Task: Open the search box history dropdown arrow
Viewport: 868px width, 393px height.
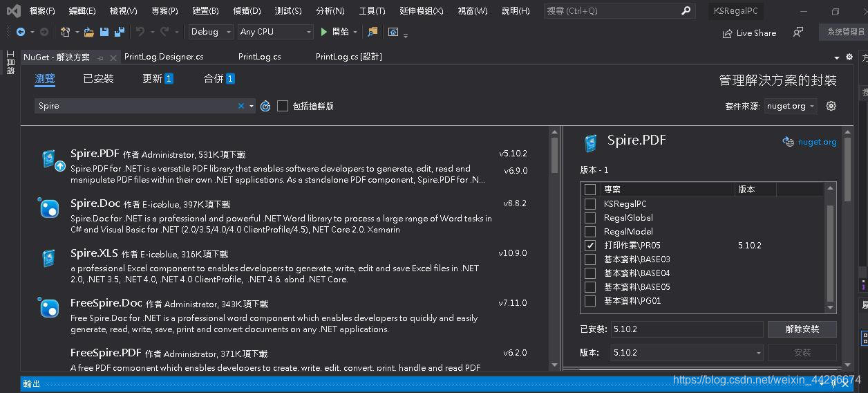Action: [x=252, y=106]
